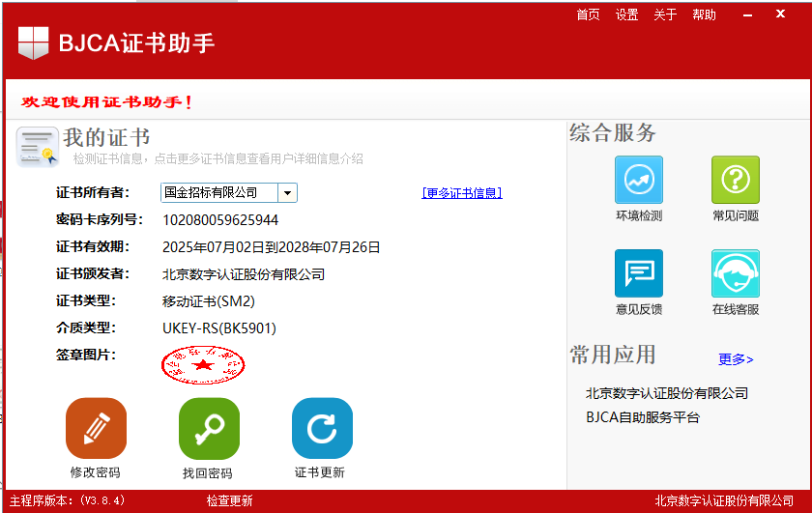The width and height of the screenshot is (812, 513).
Task: Open the 首页 home menu
Action: [588, 14]
